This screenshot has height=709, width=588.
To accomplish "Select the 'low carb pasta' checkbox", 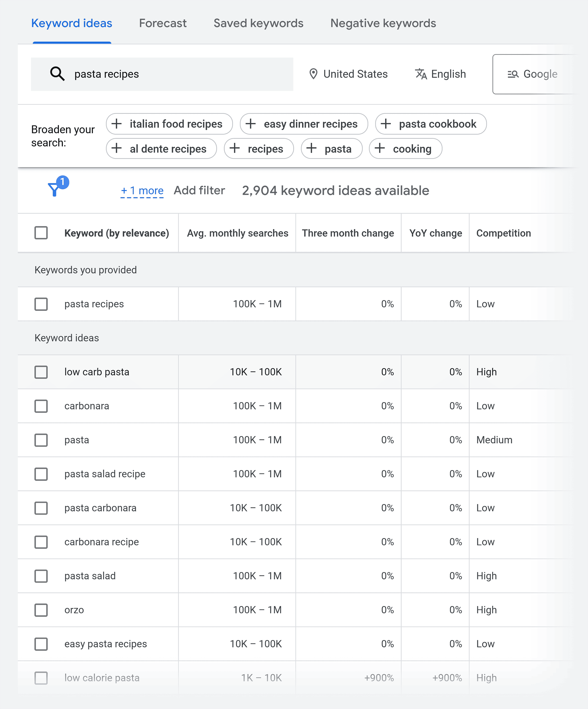I will 41,372.
